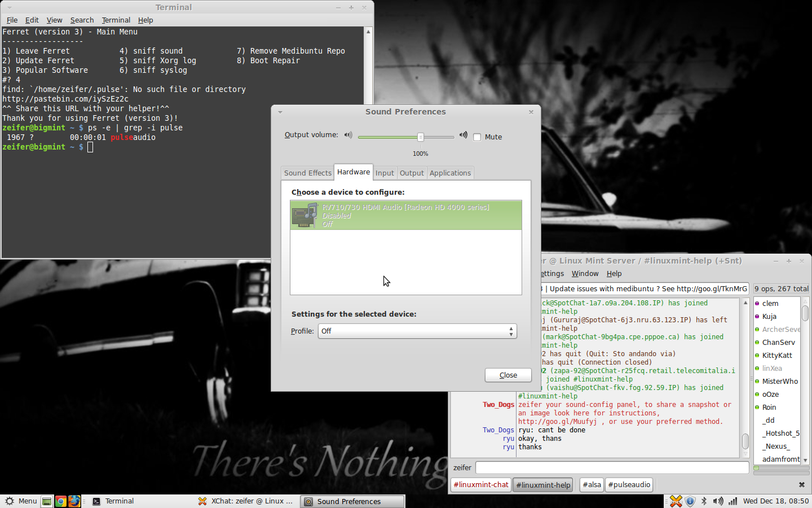Open the Terminal Search menu
This screenshot has width=812, height=508.
click(82, 20)
